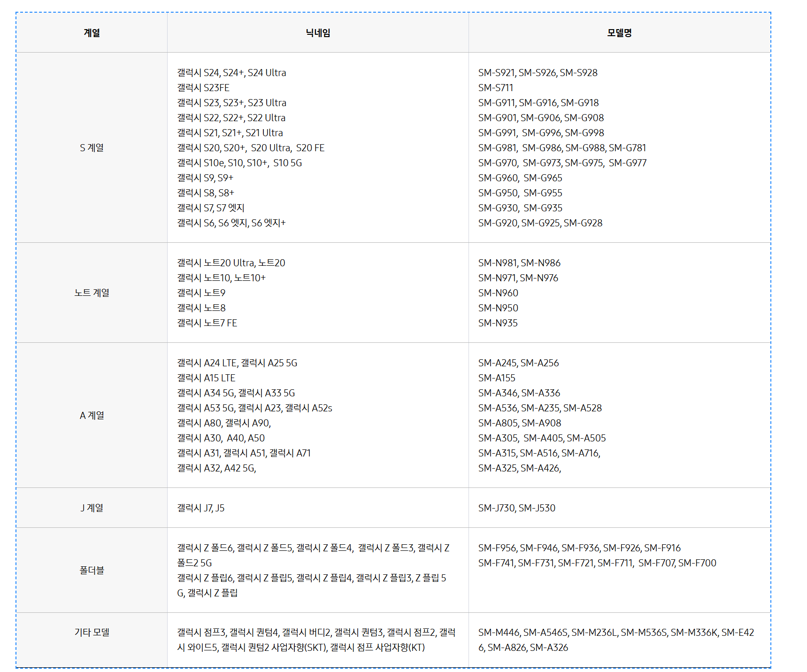Click the 계열 column header
Viewport: 807px width, 672px height.
92,33
